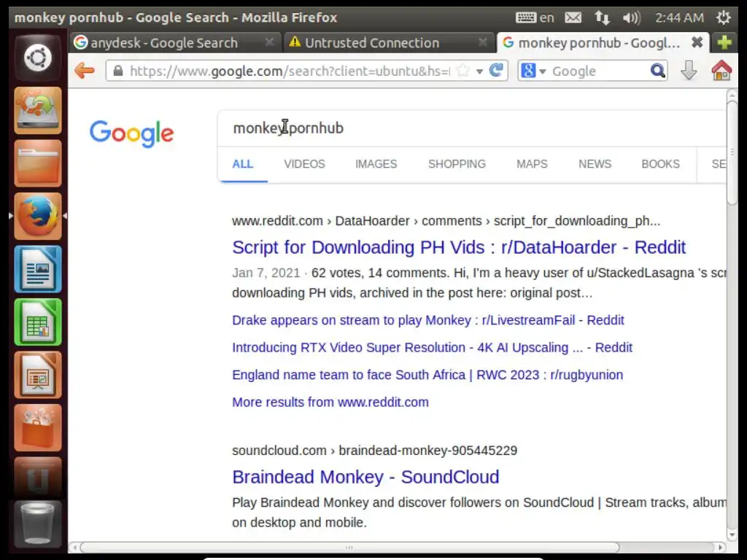
Task: Switch to Untrusted Connection tab
Action: click(x=372, y=43)
